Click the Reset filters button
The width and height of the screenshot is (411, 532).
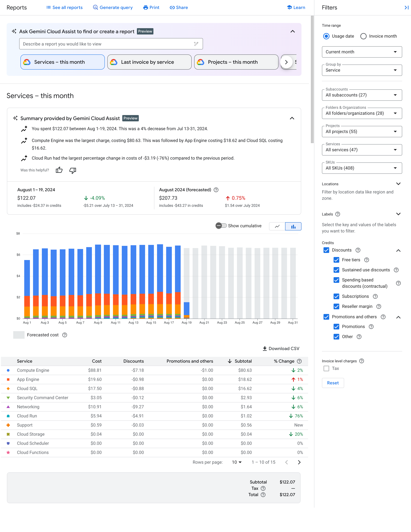coord(333,383)
